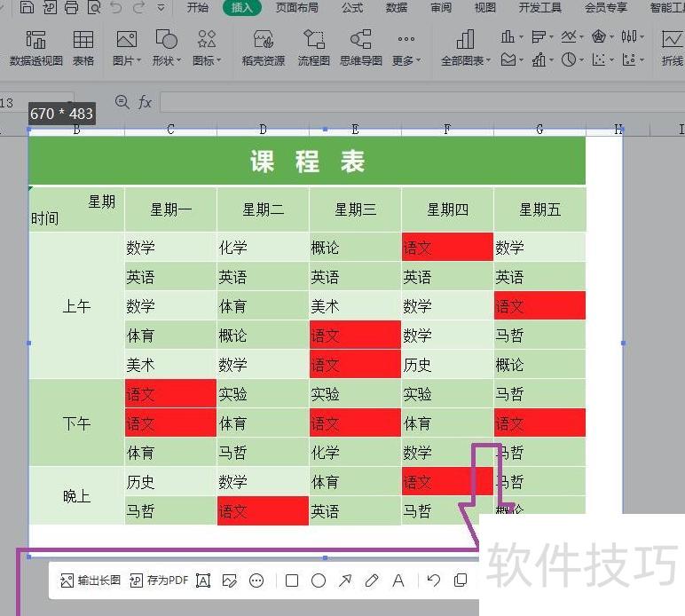Click inside the formula bar input

pos(422,102)
